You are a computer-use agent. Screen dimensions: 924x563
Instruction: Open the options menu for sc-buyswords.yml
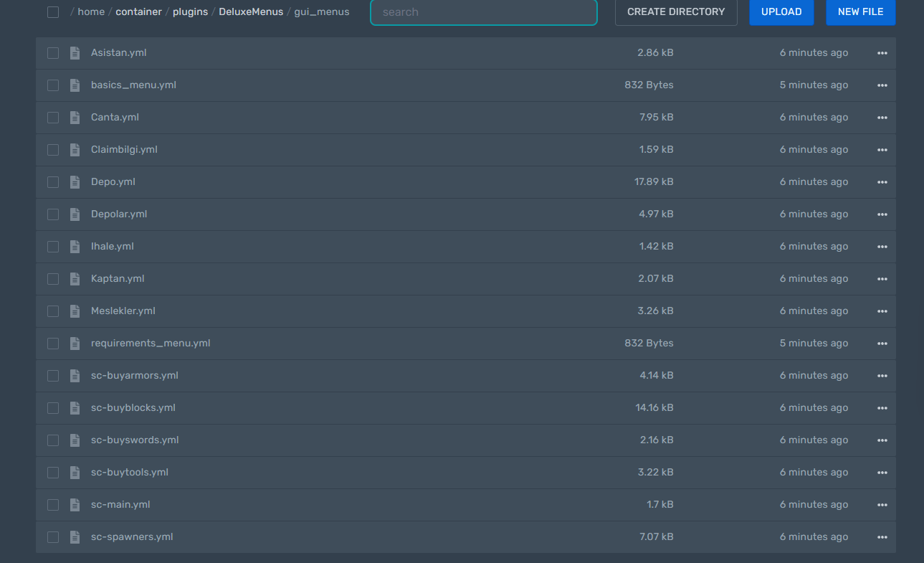click(882, 440)
